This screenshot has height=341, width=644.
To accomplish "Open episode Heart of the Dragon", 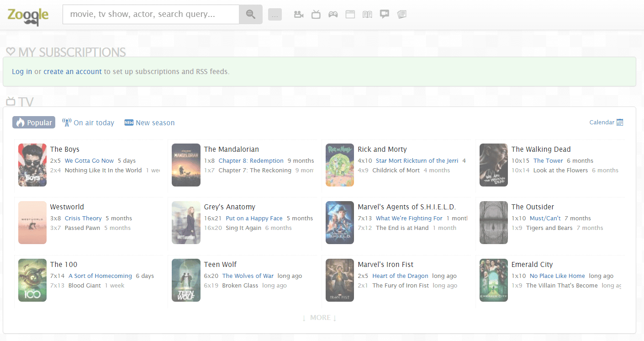I will [x=401, y=276].
